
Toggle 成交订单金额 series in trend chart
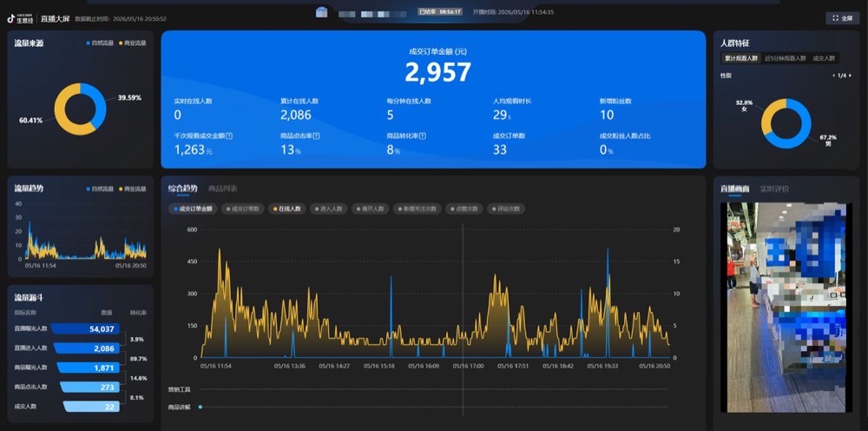click(193, 209)
